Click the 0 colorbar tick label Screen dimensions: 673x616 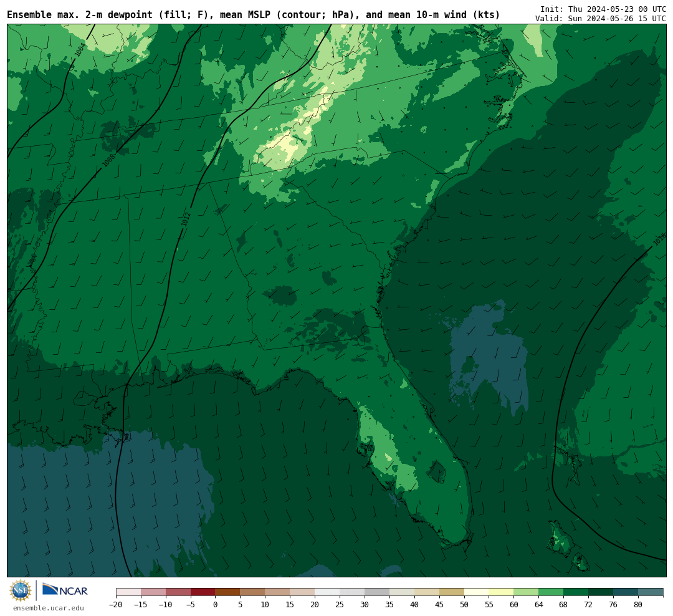216,604
